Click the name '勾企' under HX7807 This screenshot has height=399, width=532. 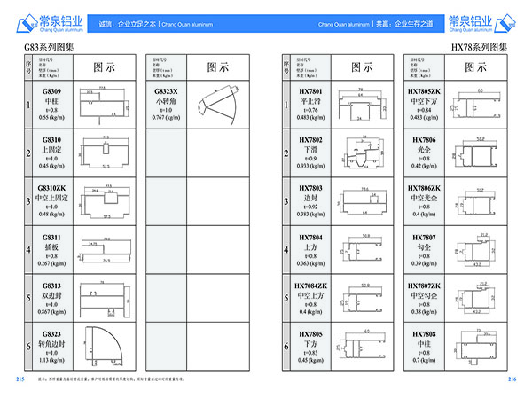point(424,247)
